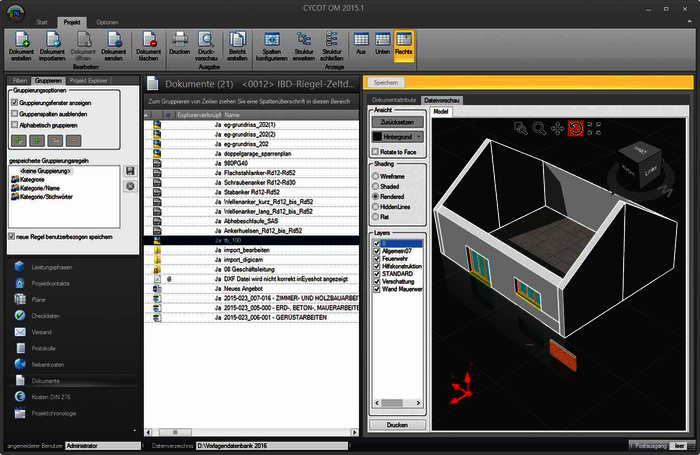Click the save grouping rule disk icon

tap(130, 171)
